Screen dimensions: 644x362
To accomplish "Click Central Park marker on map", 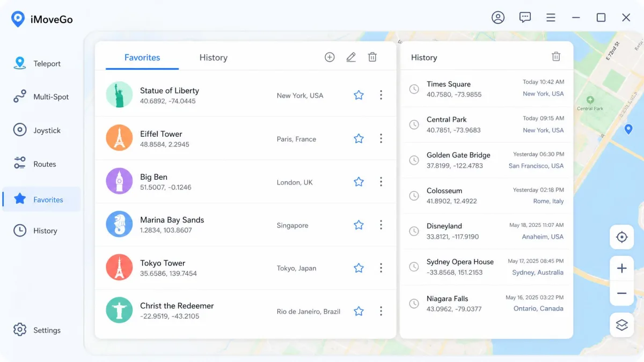I will click(590, 100).
